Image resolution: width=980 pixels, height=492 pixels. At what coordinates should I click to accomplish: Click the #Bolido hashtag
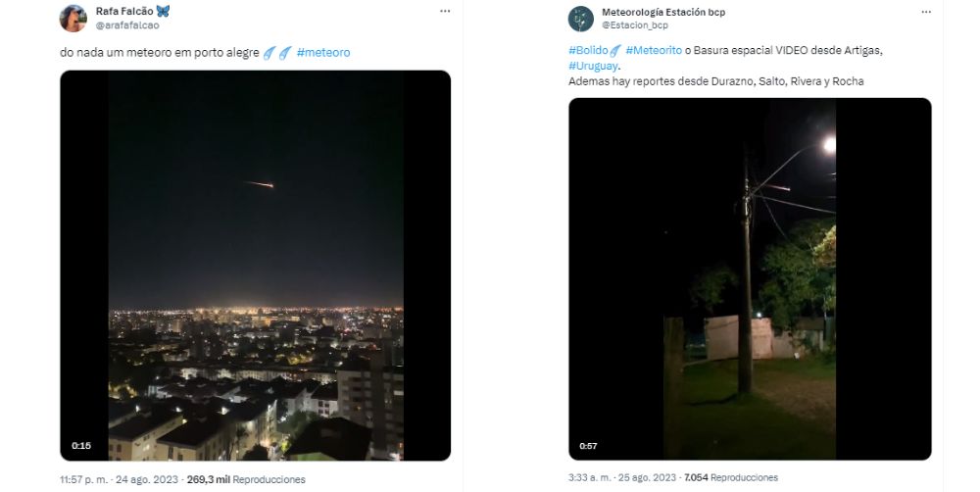coord(594,52)
